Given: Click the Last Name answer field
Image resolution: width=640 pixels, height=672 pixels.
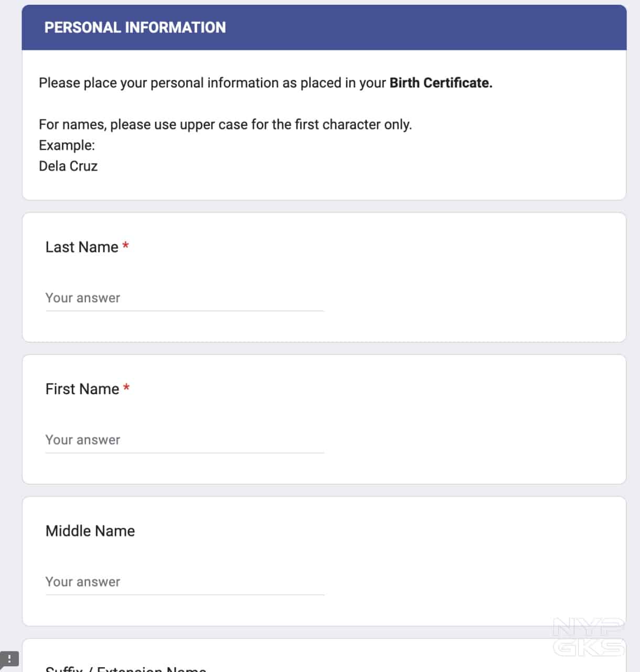Looking at the screenshot, I should click(184, 298).
